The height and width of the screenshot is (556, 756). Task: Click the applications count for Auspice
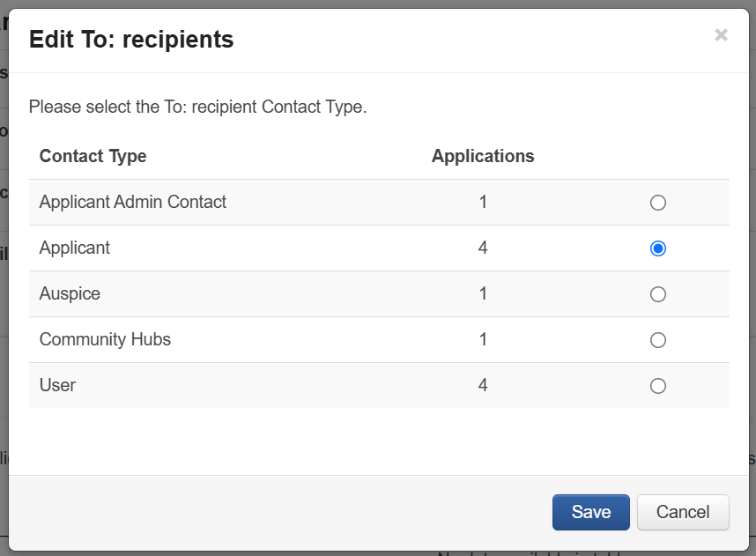click(x=483, y=293)
